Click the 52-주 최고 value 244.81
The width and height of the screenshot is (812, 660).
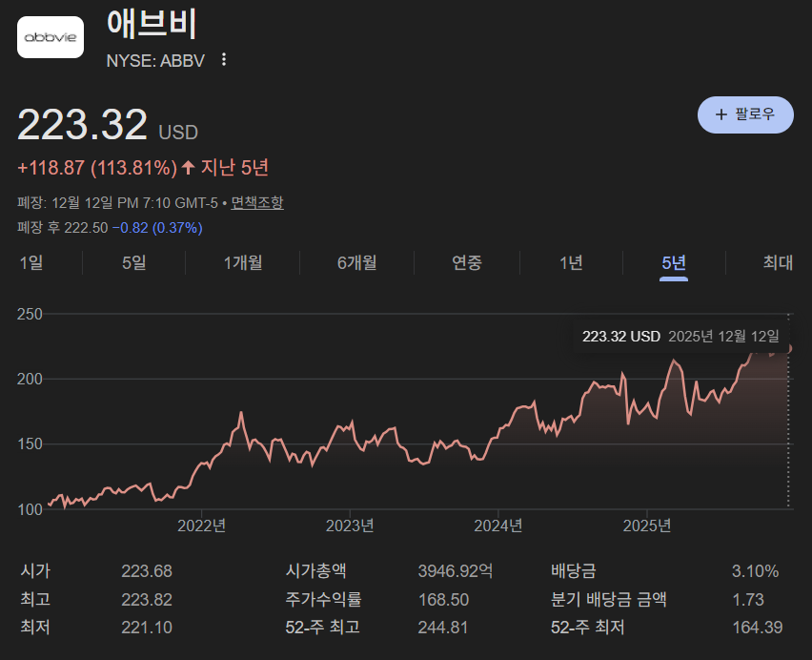click(x=443, y=628)
